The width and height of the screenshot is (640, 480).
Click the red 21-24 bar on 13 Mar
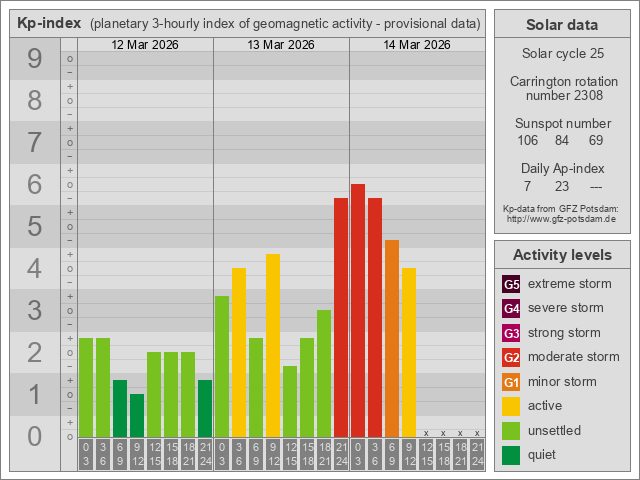[x=341, y=317]
